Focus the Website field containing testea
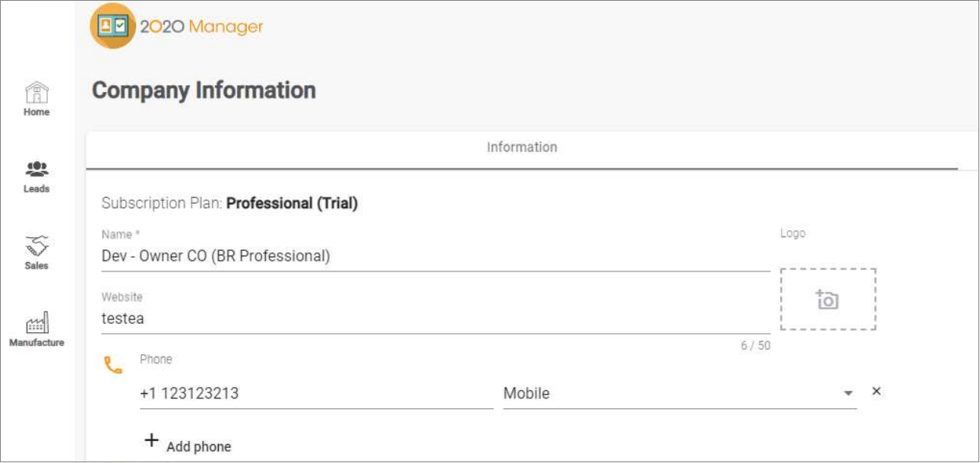 tap(435, 319)
